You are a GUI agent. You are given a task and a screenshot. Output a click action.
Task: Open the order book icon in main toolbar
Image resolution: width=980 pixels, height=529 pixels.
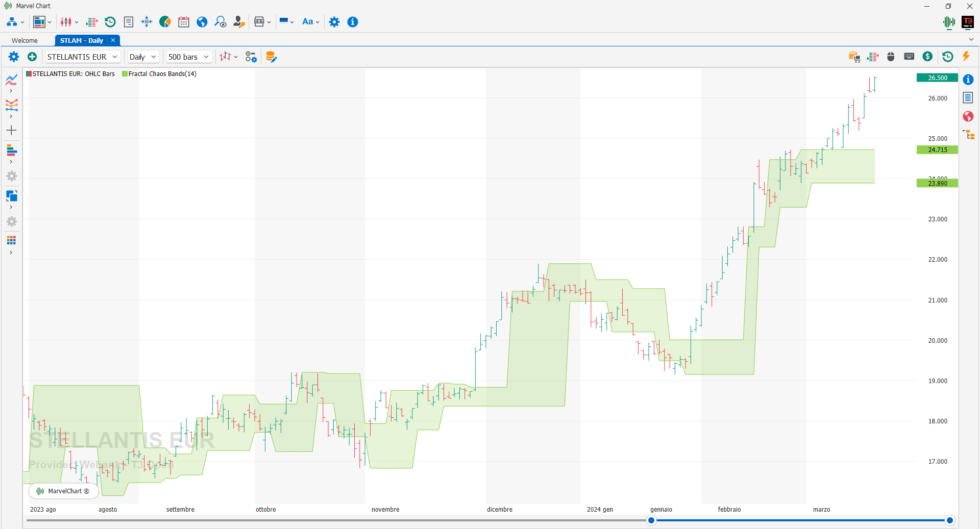click(x=92, y=22)
